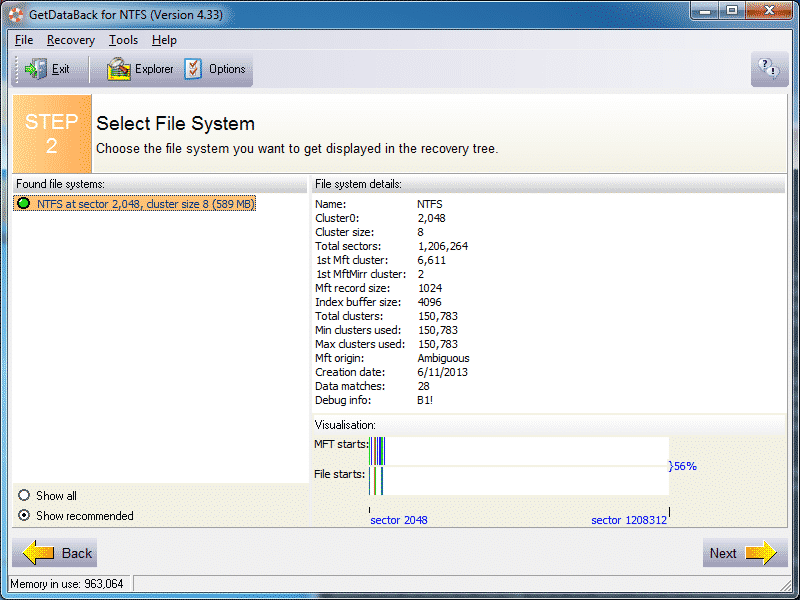Open the File menu

[x=24, y=40]
